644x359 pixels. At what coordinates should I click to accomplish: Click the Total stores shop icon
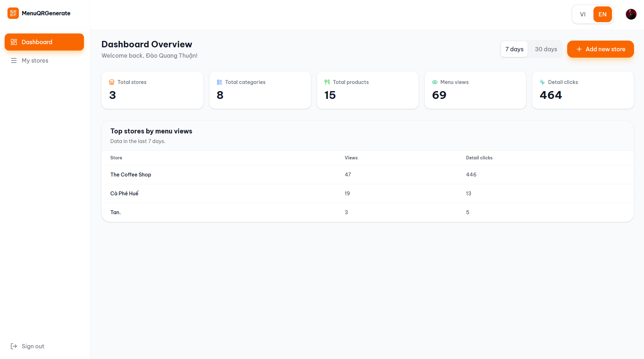coord(112,82)
